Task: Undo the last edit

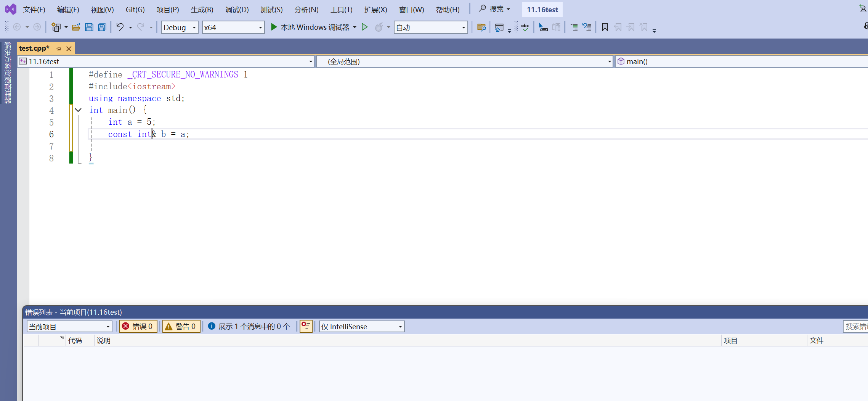Action: [x=120, y=27]
